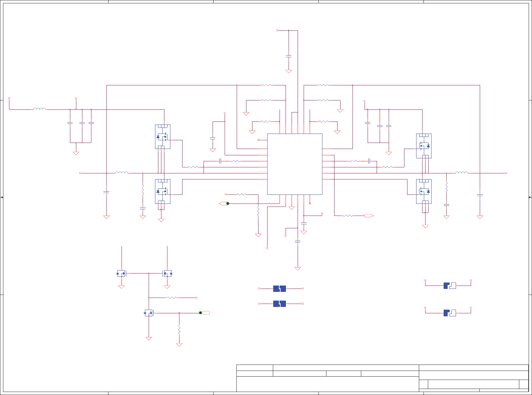Select the polarized capacitor on the left output rail
This screenshot has height=395, width=532.
tap(106, 192)
